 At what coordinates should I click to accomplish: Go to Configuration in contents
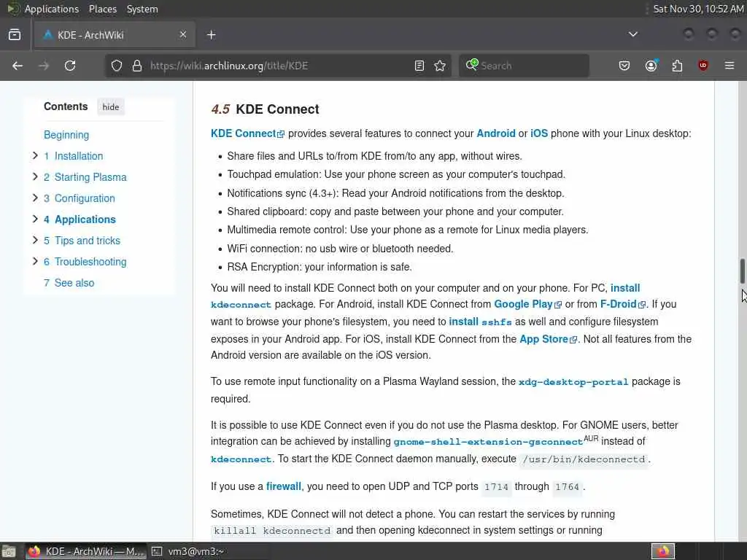[80, 198]
